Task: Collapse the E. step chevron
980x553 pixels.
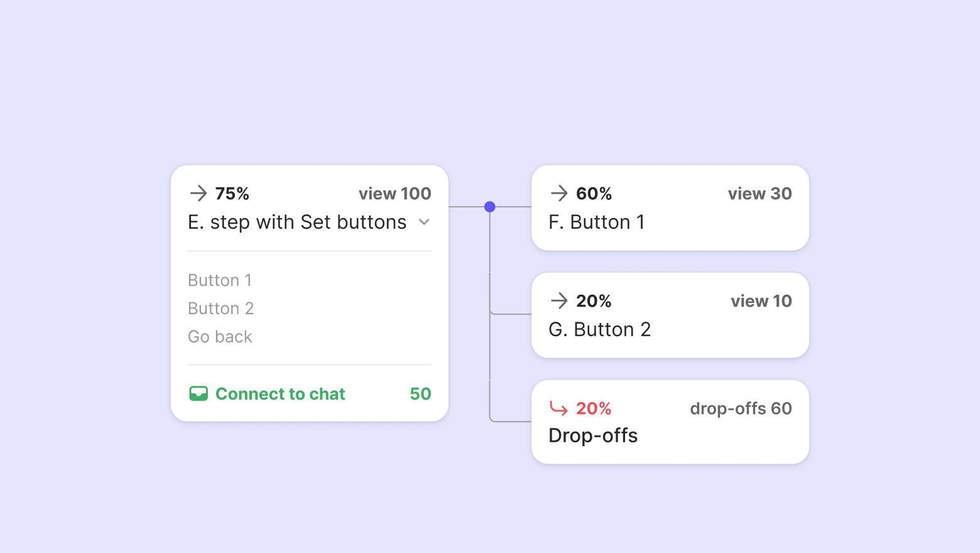Action: tap(424, 222)
